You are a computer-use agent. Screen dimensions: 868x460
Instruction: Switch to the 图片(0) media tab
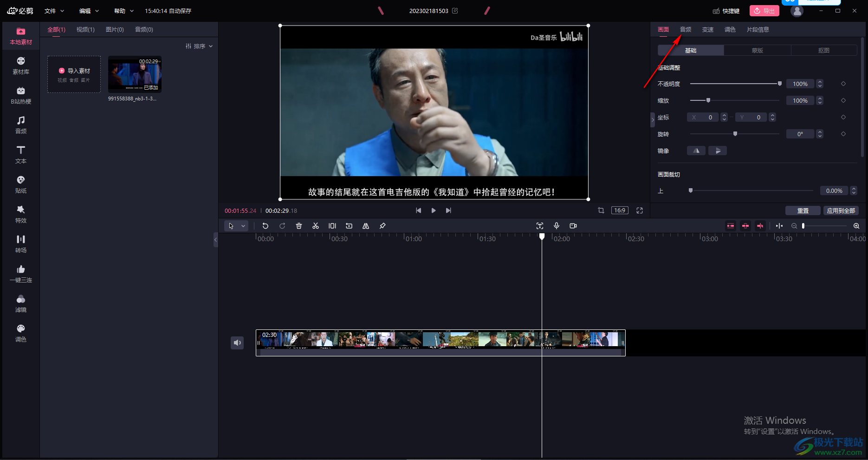[115, 29]
